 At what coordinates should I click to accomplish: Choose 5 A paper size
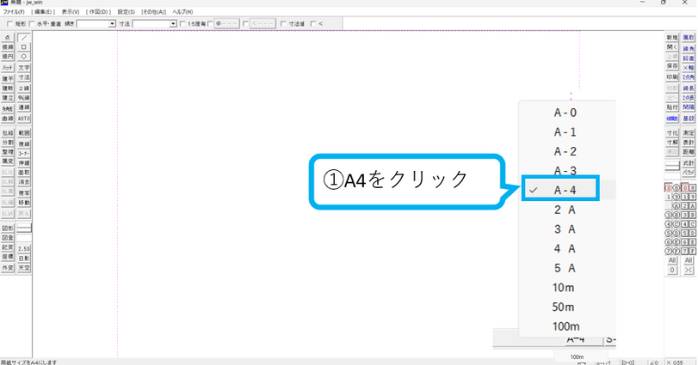[565, 268]
